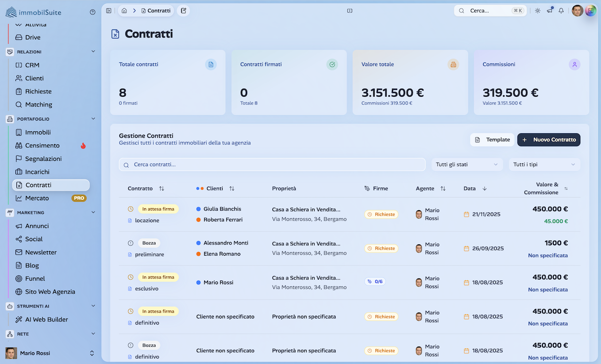Open the user avatar in the top bar
The image size is (601, 364).
click(577, 11)
